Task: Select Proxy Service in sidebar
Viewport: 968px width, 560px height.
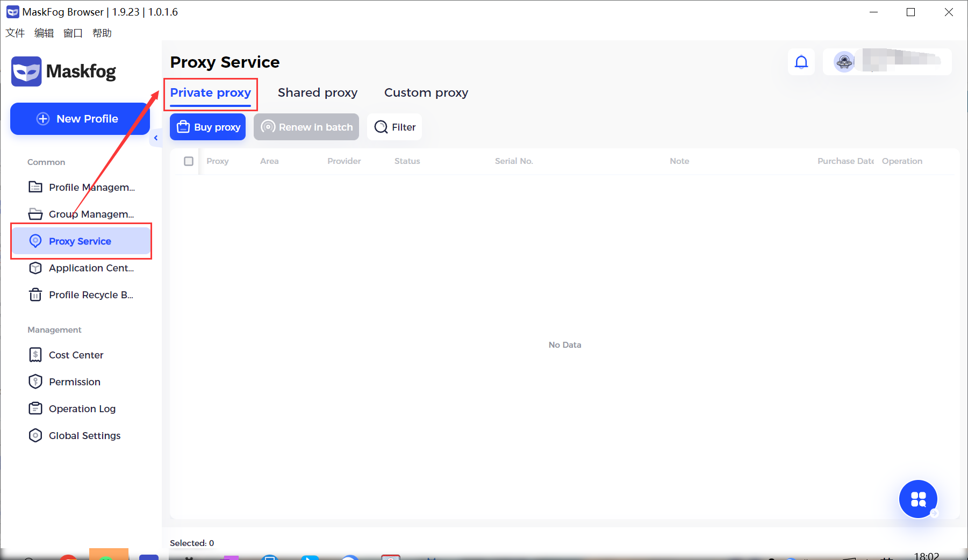Action: pyautogui.click(x=81, y=241)
